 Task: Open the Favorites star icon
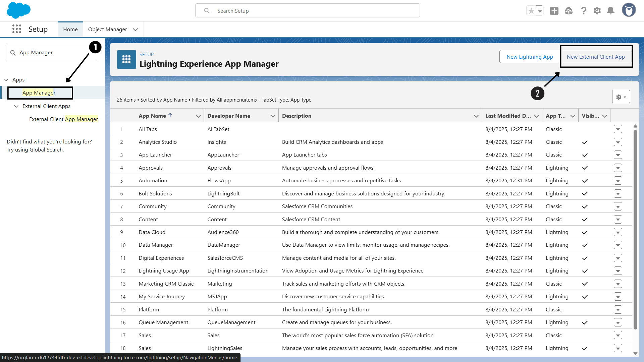(531, 11)
